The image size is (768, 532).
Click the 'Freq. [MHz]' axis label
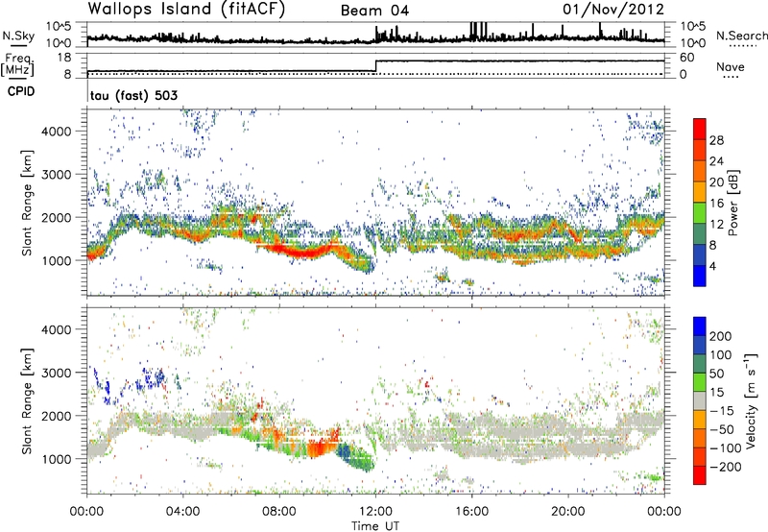(x=17, y=65)
